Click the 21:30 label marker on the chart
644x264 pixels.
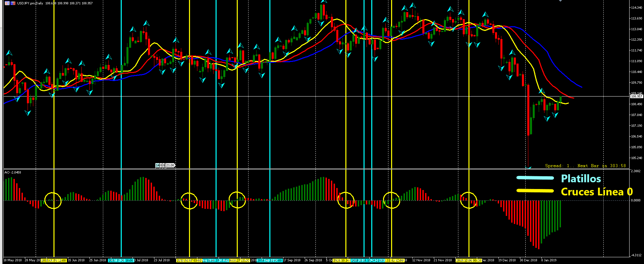(170, 165)
